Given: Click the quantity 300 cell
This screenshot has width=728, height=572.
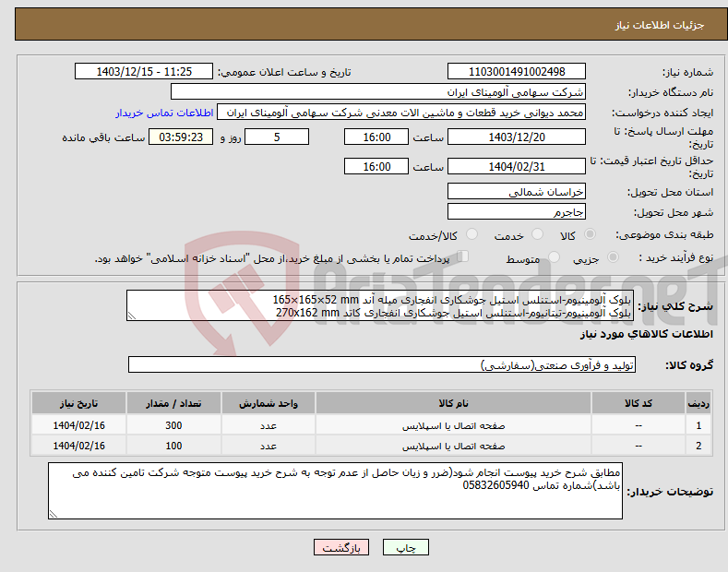Looking at the screenshot, I should coord(173,425).
